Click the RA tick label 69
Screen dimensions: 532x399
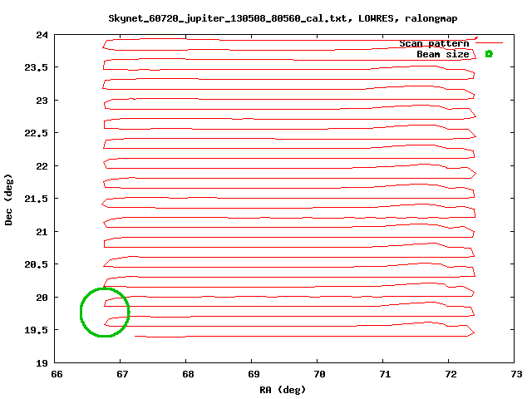(x=254, y=374)
